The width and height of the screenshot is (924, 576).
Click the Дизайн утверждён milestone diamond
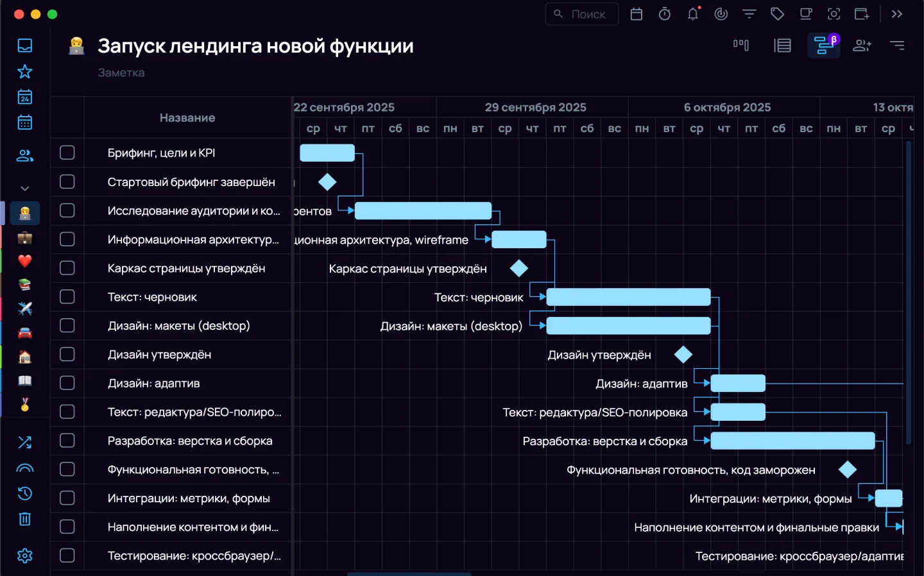[x=683, y=354]
